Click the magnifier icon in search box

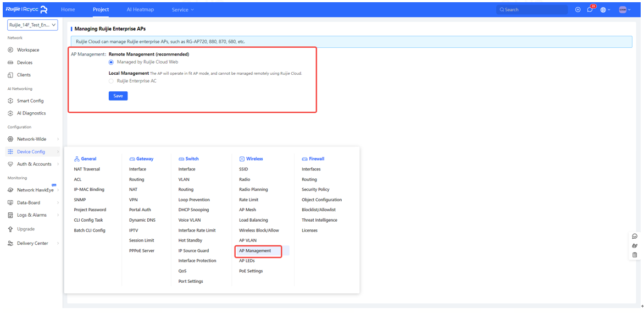click(502, 9)
